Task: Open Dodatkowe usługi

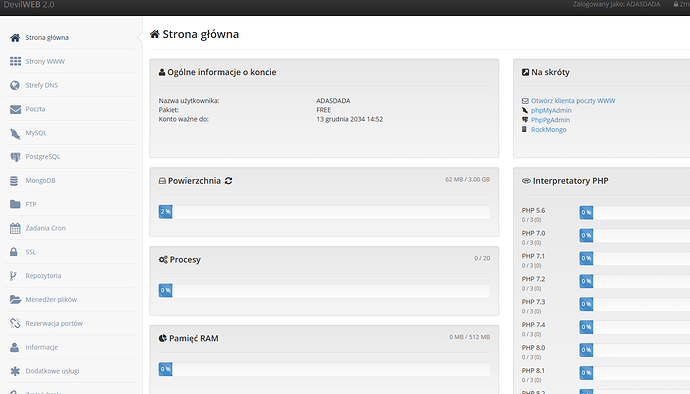Action: tap(70, 371)
